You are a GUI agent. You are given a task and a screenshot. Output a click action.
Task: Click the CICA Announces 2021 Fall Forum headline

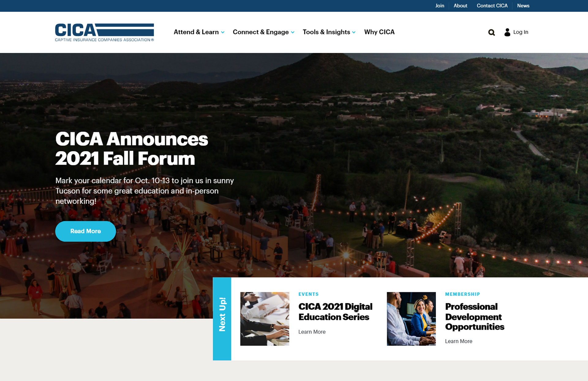pyautogui.click(x=132, y=149)
